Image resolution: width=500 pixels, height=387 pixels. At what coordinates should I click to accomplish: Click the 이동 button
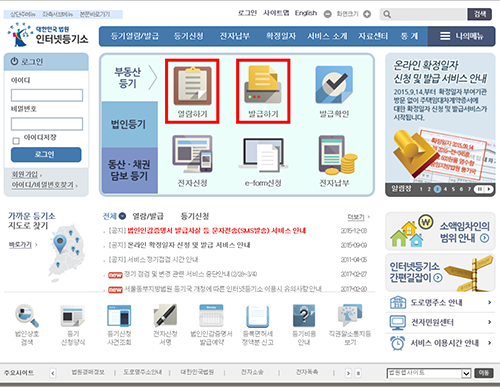point(484,373)
